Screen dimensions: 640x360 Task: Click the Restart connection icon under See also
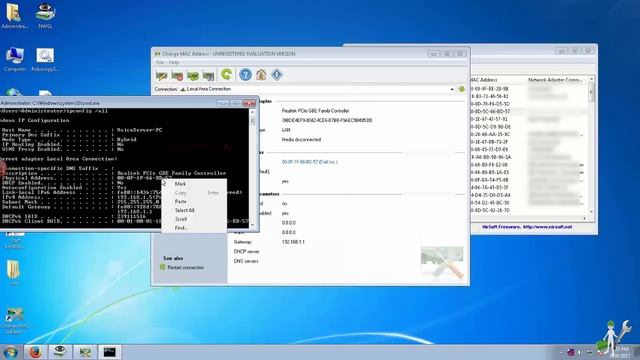(162, 267)
